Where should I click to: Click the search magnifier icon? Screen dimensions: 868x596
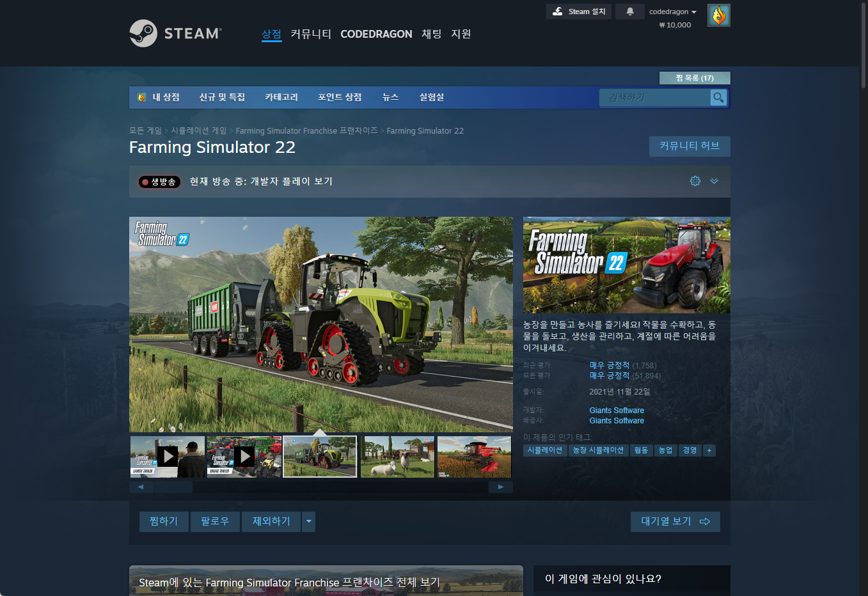(718, 97)
